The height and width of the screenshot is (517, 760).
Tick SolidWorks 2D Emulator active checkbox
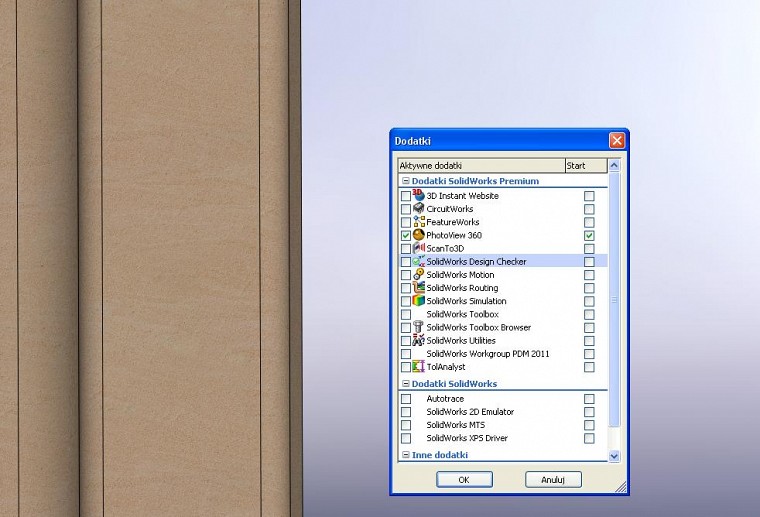coord(406,412)
